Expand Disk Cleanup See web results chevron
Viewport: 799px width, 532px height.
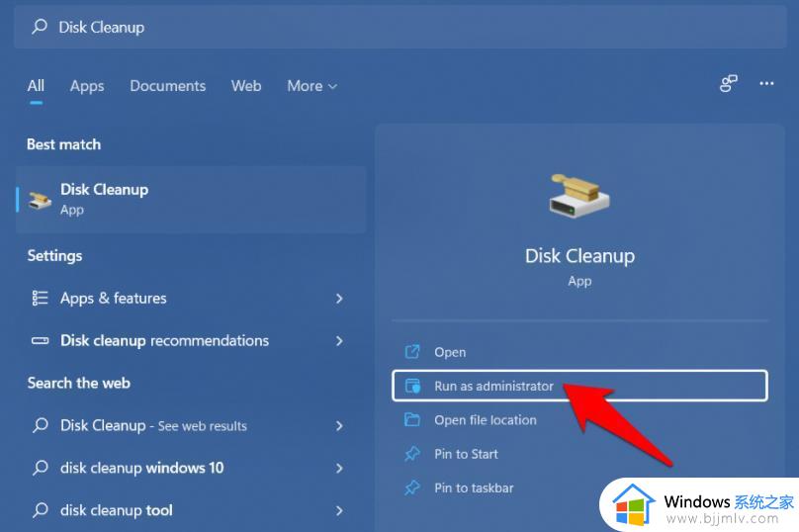[x=339, y=425]
